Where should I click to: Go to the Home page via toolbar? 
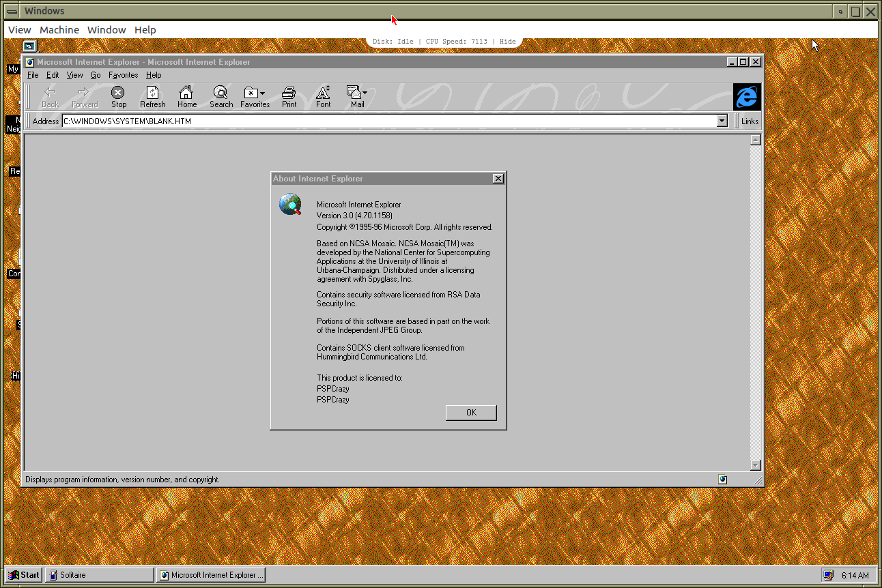[x=187, y=97]
